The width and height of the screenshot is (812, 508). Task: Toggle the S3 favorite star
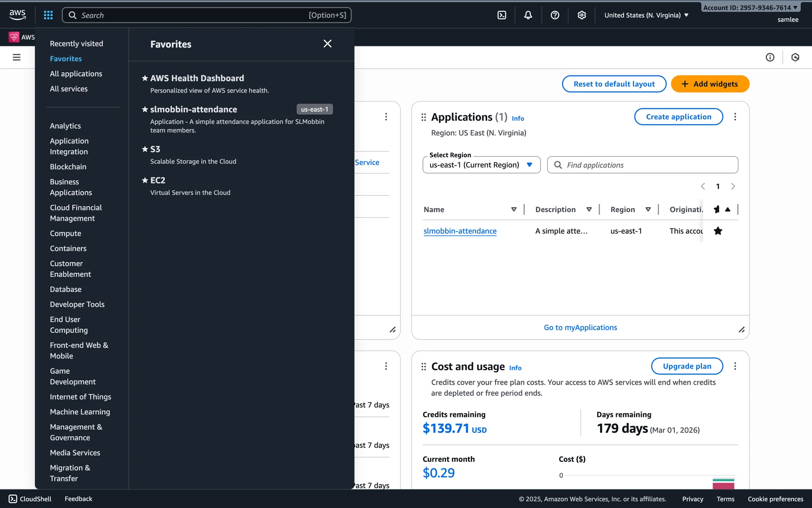[145, 149]
